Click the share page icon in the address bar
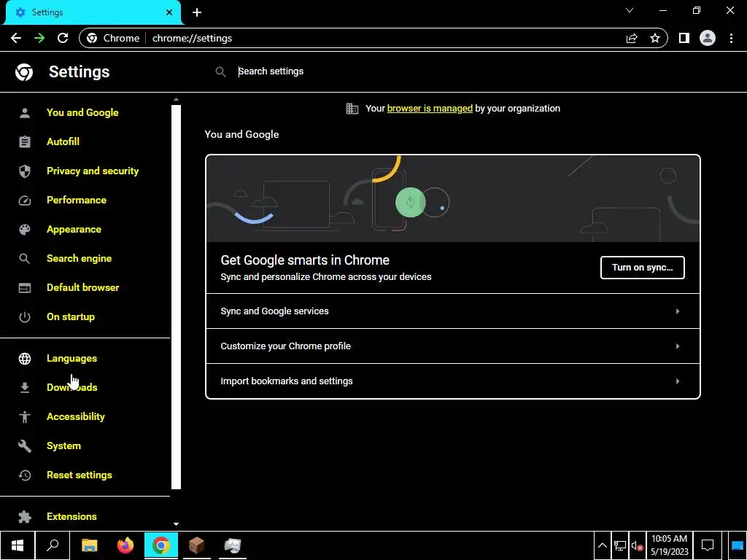 coord(632,38)
